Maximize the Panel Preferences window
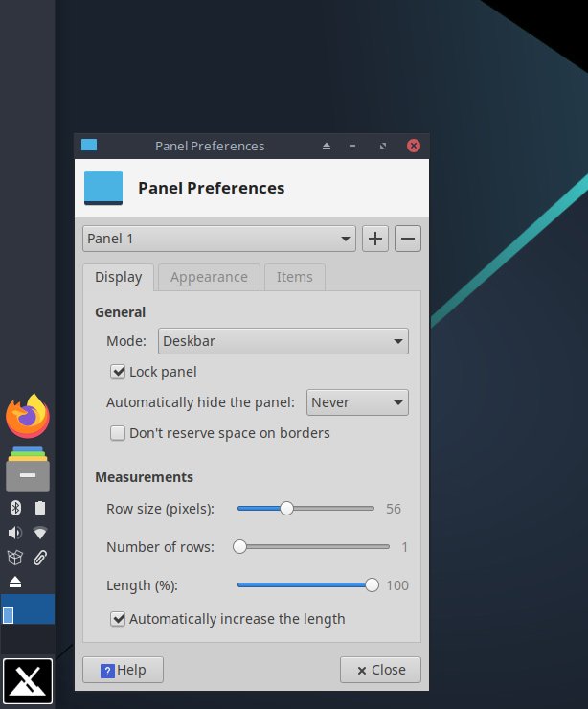The width and height of the screenshot is (588, 709). tap(383, 146)
